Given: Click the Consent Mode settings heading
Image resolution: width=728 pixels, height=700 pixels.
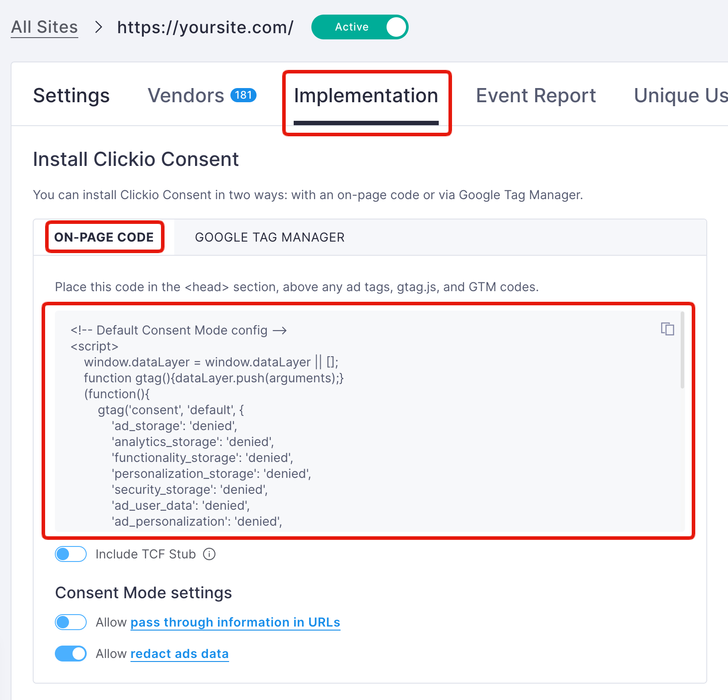Looking at the screenshot, I should 143,592.
